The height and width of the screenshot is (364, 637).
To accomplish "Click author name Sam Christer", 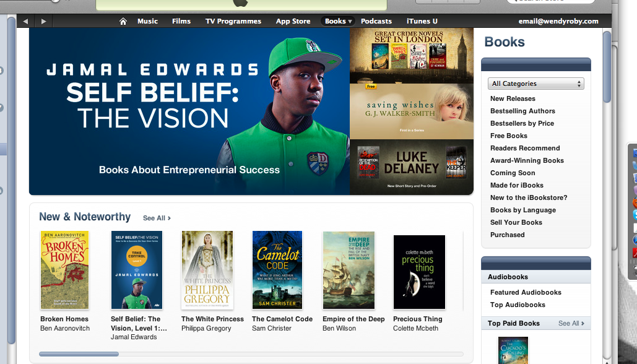I will point(271,328).
